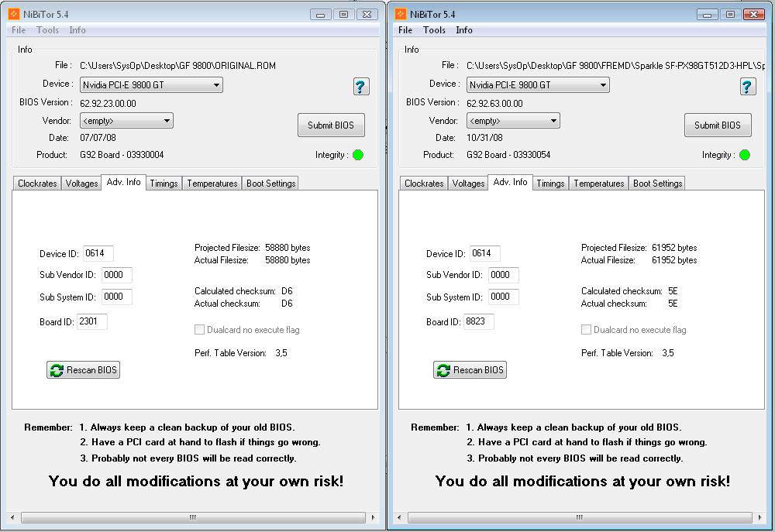The height and width of the screenshot is (532, 775).
Task: Expand the Vendor dropdown in left window
Action: pyautogui.click(x=126, y=121)
